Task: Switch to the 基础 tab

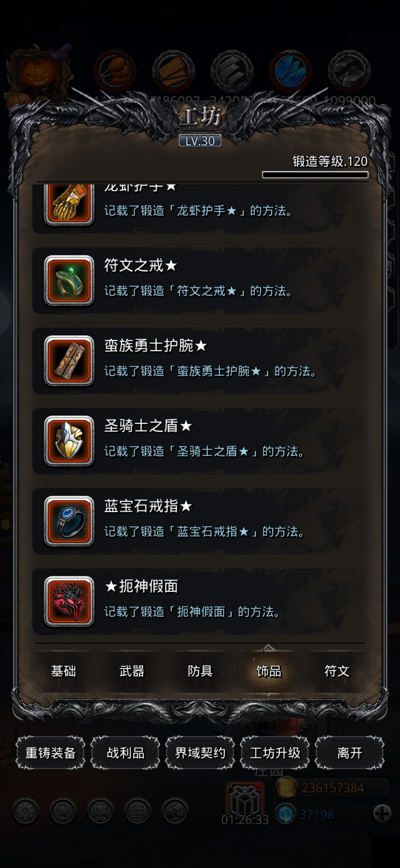Action: (63, 671)
